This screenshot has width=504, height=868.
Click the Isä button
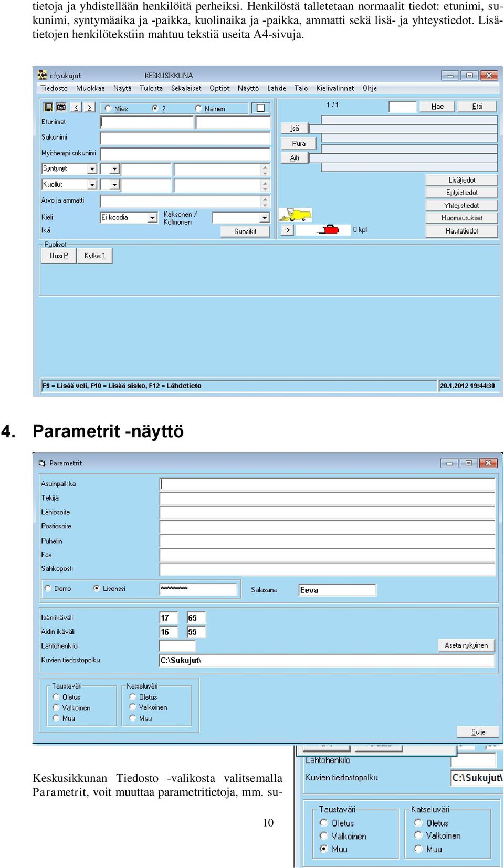(295, 129)
